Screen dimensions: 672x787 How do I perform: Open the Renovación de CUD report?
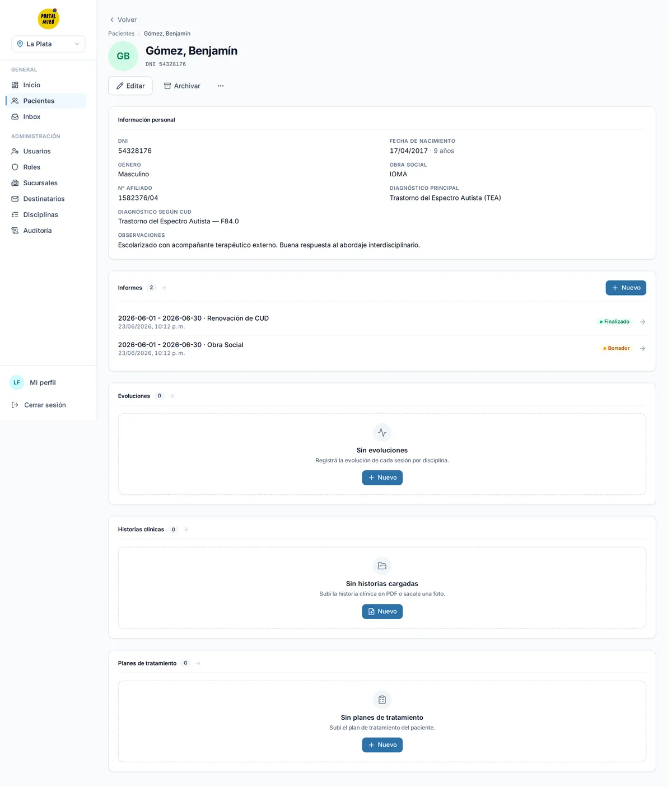pos(382,322)
